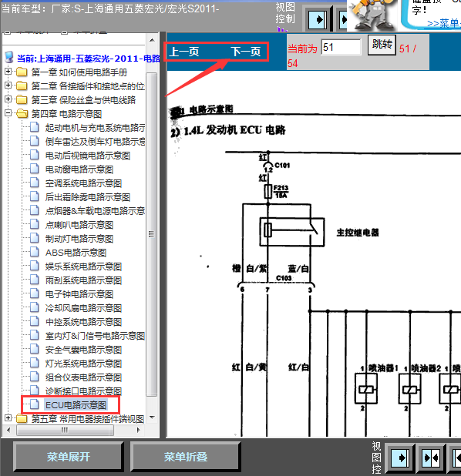Screen dimensions: 461x476
Task: Open 电动后视镜电路示意图
Action: pos(88,156)
